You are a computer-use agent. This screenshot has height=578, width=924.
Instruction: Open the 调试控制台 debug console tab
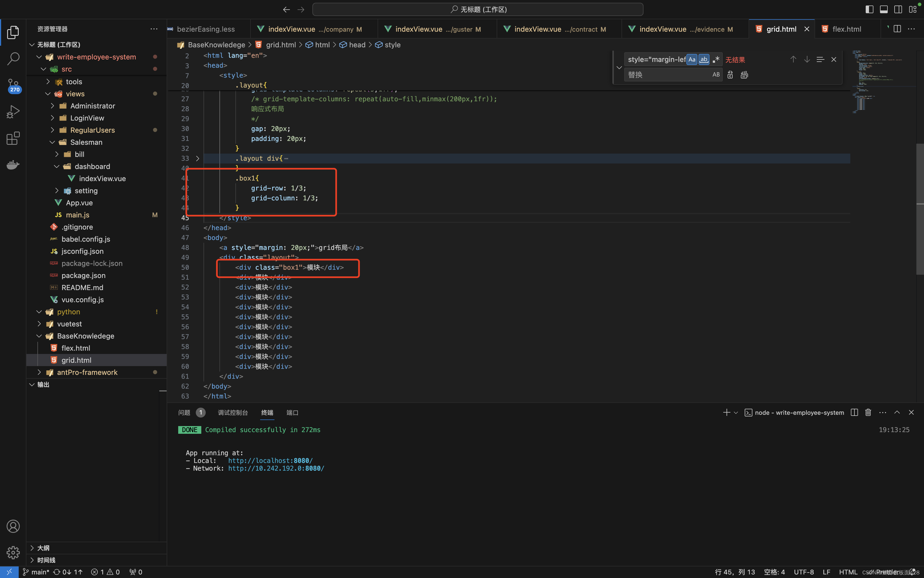(233, 413)
